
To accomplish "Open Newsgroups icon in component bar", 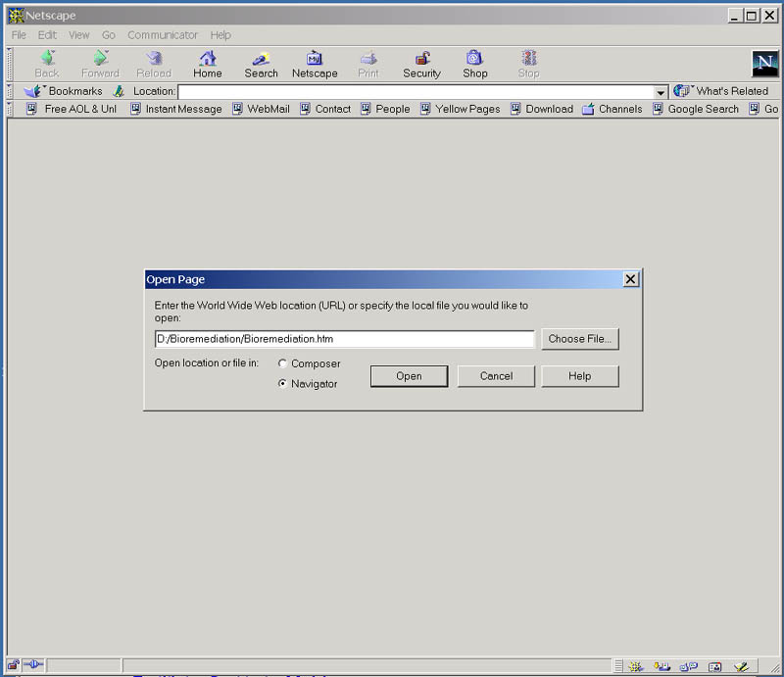I will pyautogui.click(x=689, y=666).
